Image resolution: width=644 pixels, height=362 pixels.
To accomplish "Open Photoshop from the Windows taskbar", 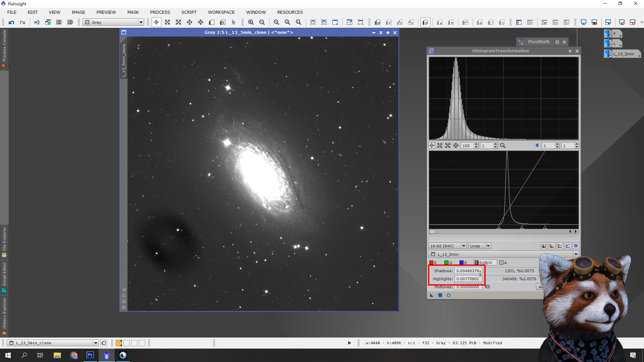I will pos(90,355).
